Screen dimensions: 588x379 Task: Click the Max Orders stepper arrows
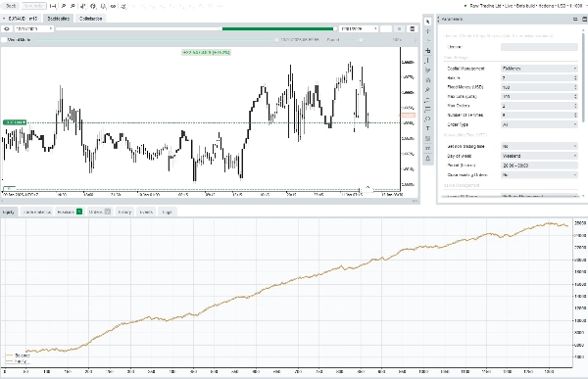575,106
